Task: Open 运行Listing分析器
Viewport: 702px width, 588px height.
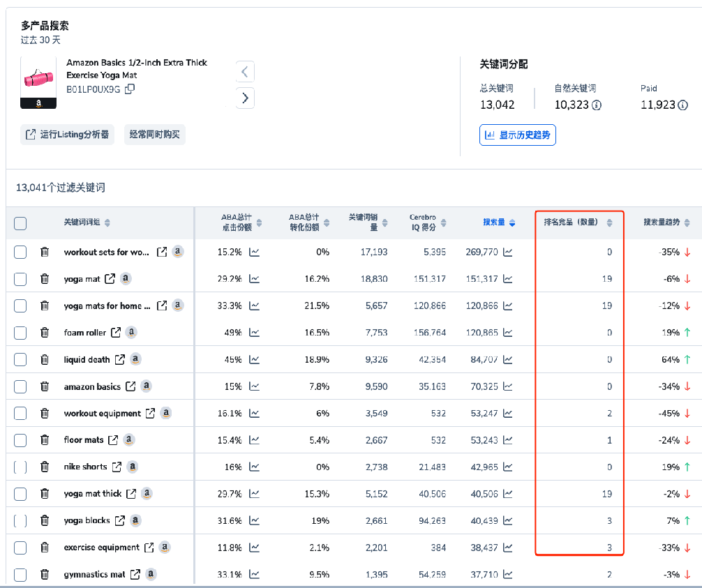Action: (67, 134)
